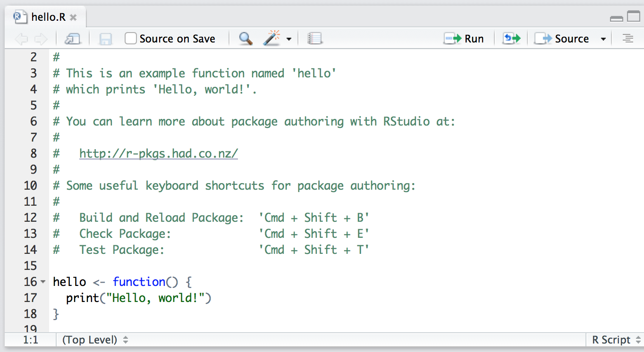Show the document in a new window
Viewport: 644px width, 352px height.
coord(73,39)
